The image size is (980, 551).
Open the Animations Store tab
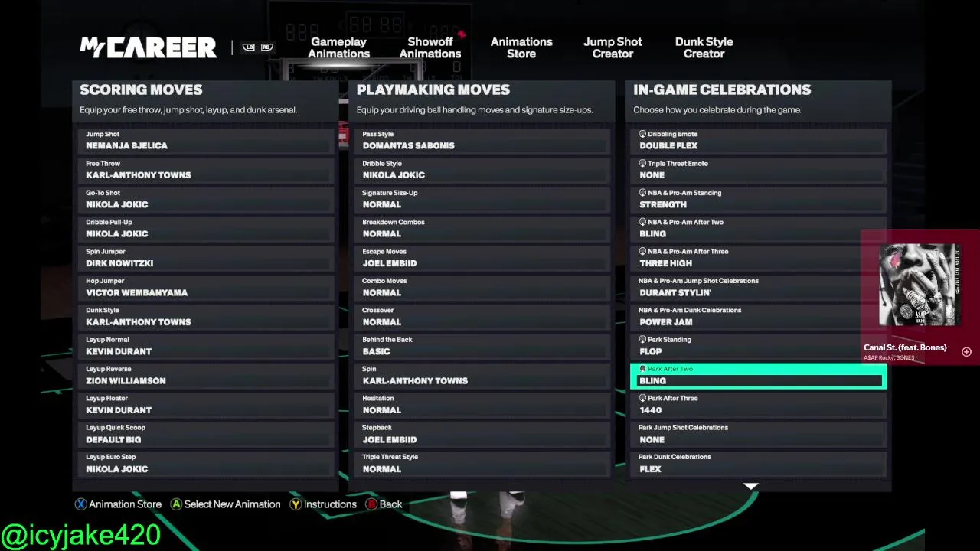[521, 47]
